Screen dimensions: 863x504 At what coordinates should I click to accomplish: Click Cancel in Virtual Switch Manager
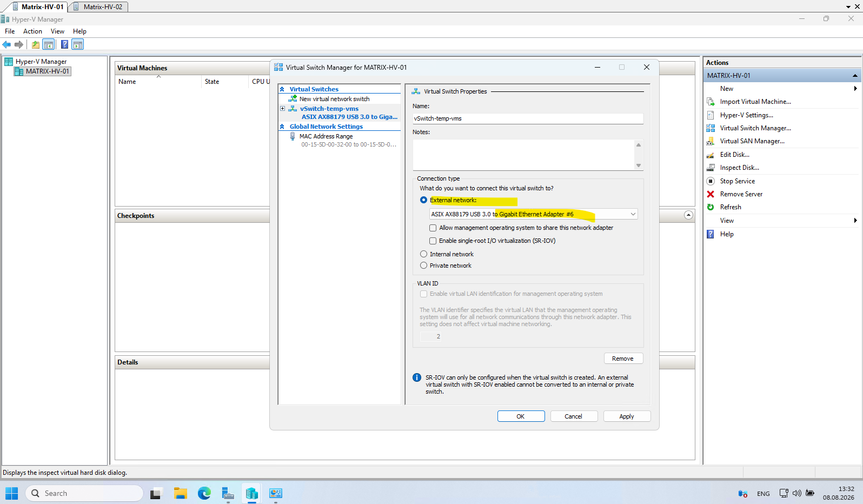click(574, 416)
